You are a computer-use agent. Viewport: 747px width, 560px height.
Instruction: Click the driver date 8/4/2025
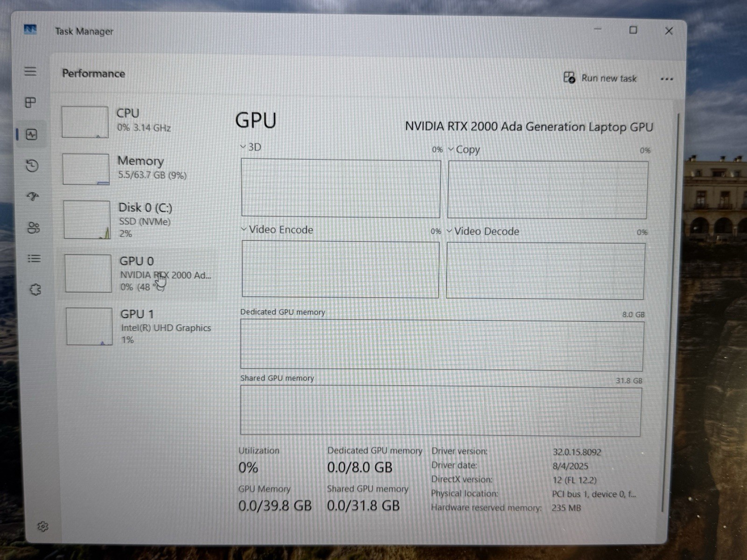(571, 466)
